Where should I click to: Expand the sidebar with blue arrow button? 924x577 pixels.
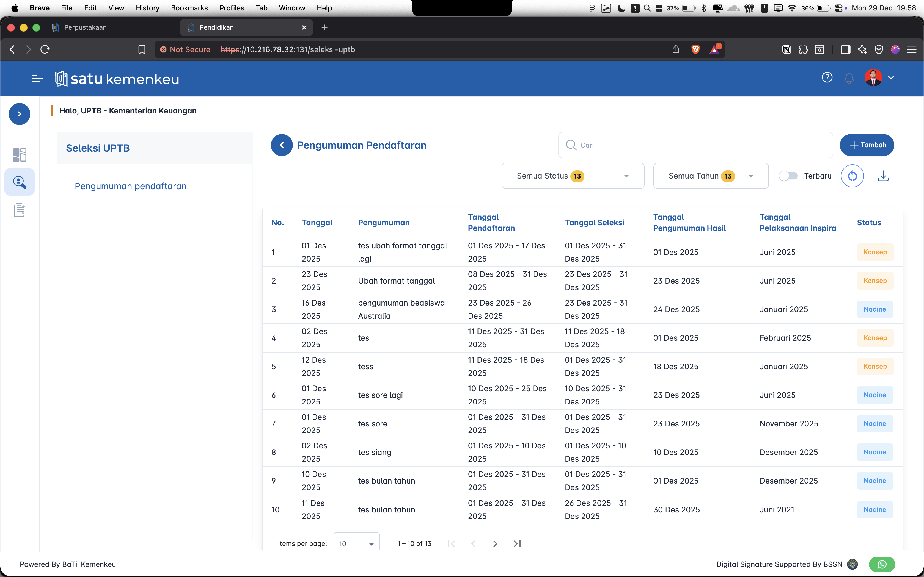coord(20,114)
